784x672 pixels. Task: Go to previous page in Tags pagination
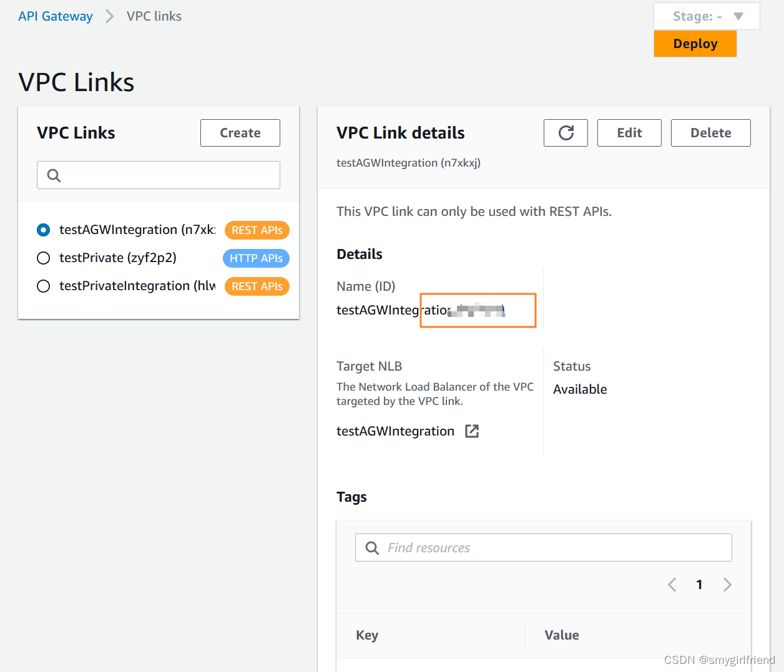(672, 584)
